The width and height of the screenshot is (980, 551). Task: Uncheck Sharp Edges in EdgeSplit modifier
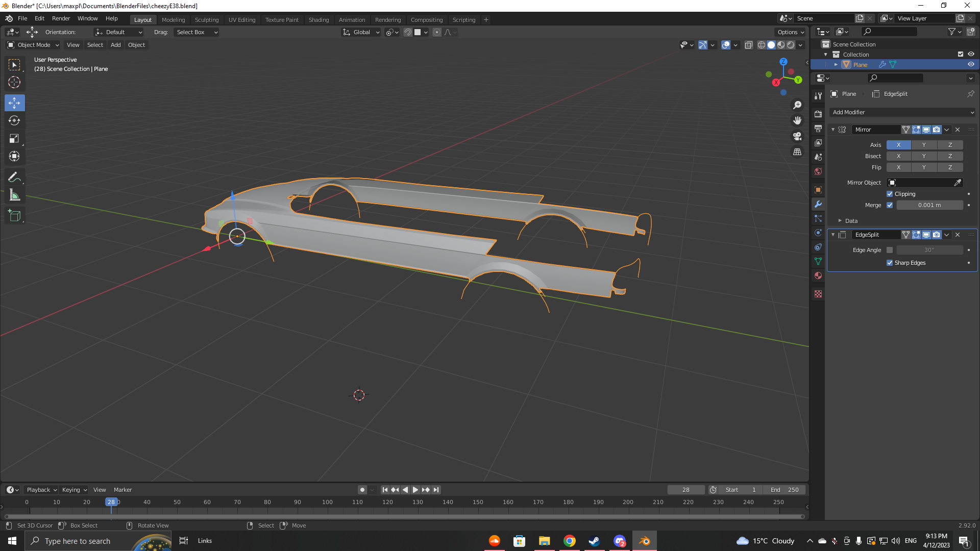coord(890,263)
